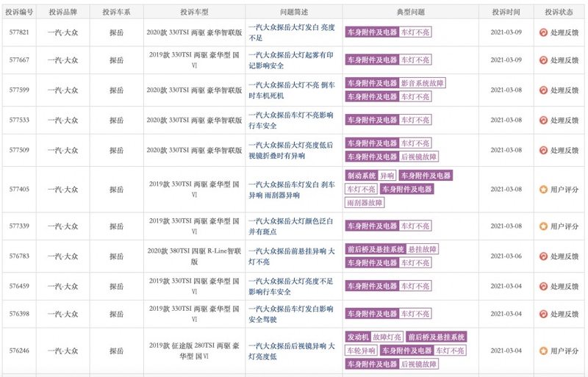Screen dimensions: 588x377
Task: Click the star rating icon for complaint 577339
Action: (543, 226)
